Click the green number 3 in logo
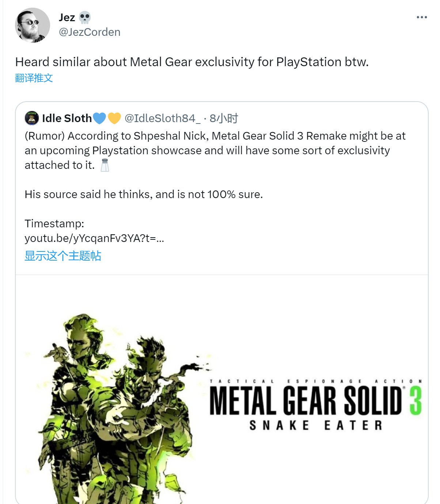The image size is (440, 504). click(x=416, y=401)
